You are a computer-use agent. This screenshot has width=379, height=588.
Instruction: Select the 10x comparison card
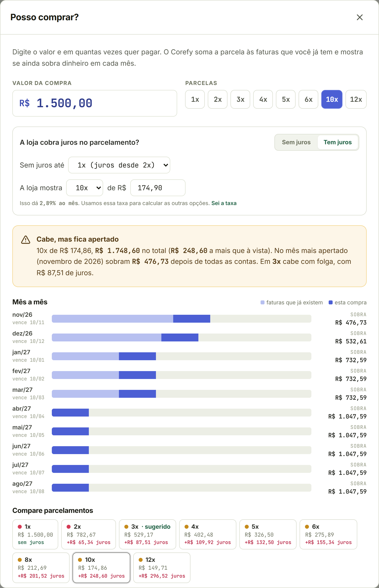(101, 567)
